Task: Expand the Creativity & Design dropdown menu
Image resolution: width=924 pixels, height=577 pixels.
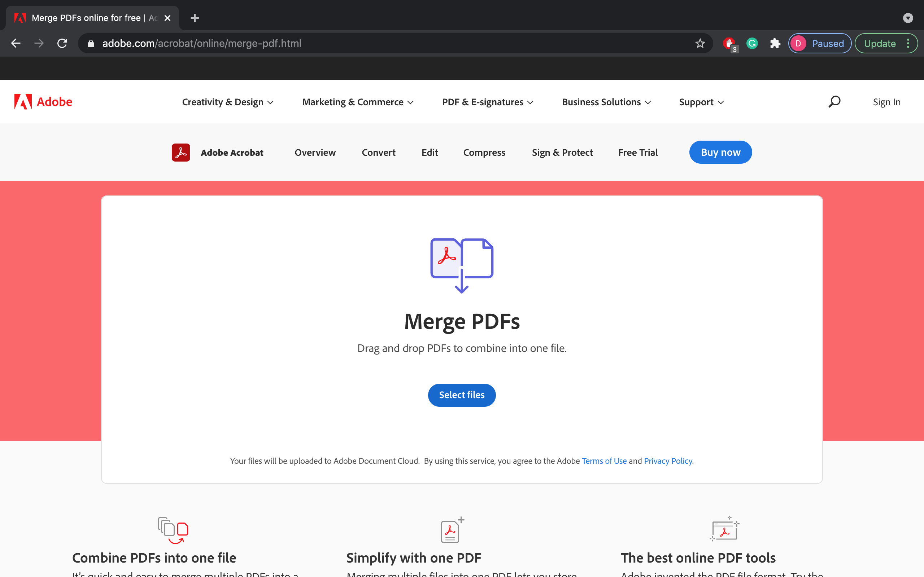Action: point(226,102)
